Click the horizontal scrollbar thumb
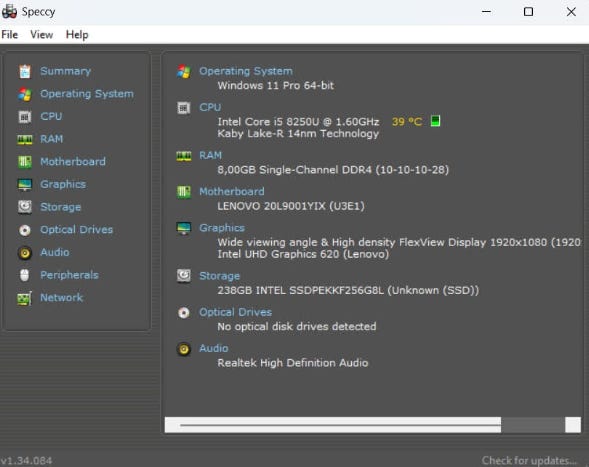The height and width of the screenshot is (467, 589). [x=333, y=425]
